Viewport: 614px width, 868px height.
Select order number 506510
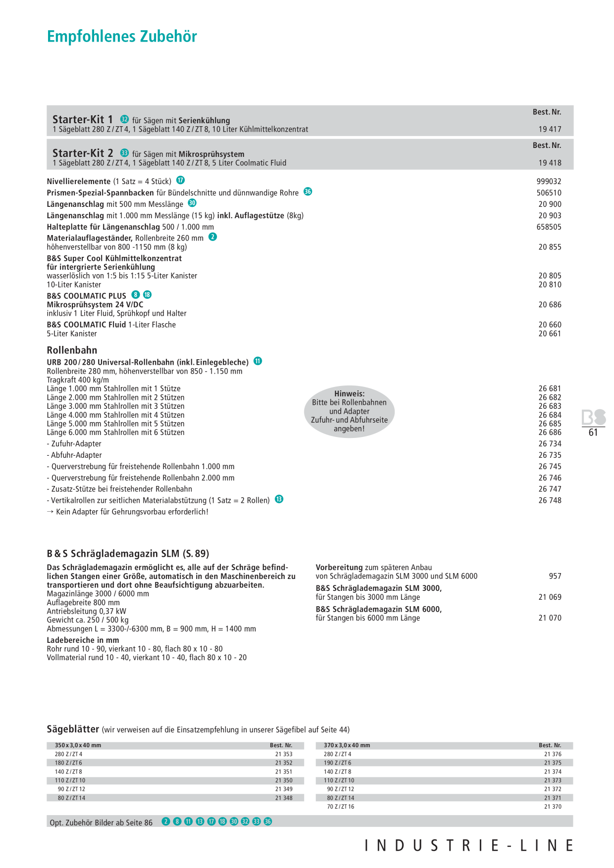point(549,193)
